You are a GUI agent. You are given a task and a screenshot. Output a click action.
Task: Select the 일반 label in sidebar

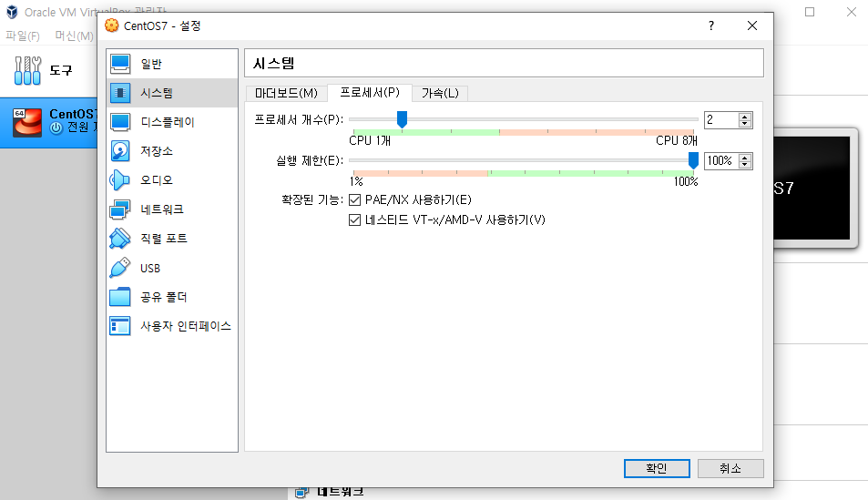tap(151, 65)
